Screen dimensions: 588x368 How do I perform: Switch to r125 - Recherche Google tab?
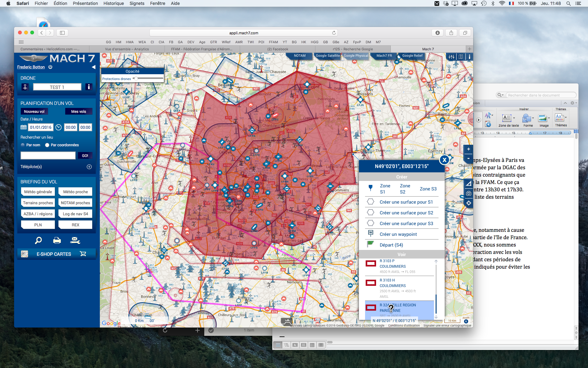point(353,49)
